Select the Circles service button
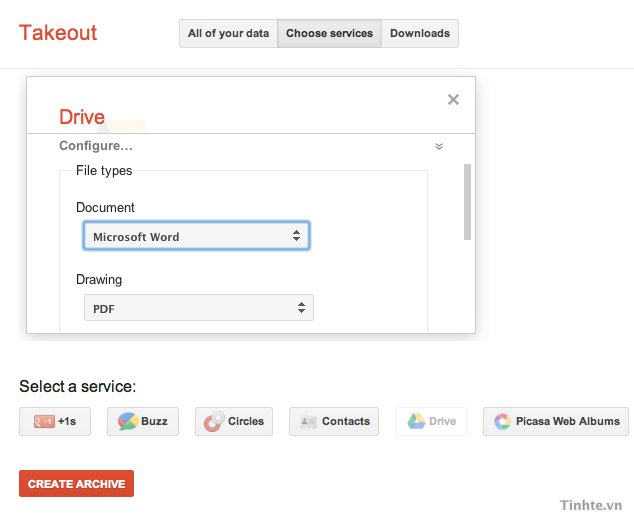Screen dimensions: 634x520 pos(234,421)
